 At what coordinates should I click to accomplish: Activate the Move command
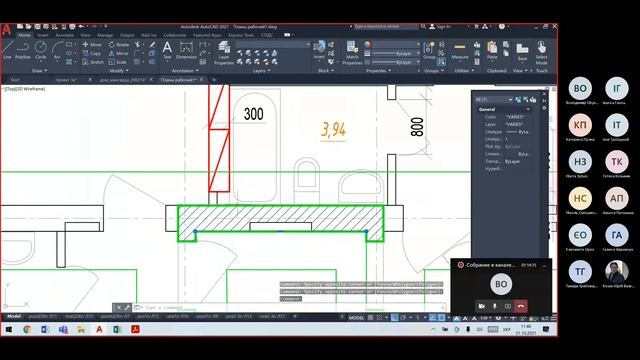[92, 44]
